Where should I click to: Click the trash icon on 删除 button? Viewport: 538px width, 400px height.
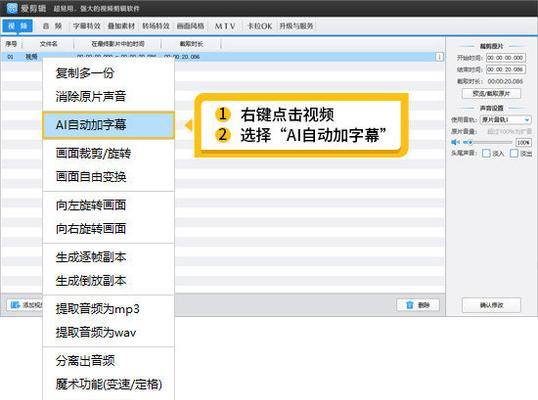coord(410,305)
